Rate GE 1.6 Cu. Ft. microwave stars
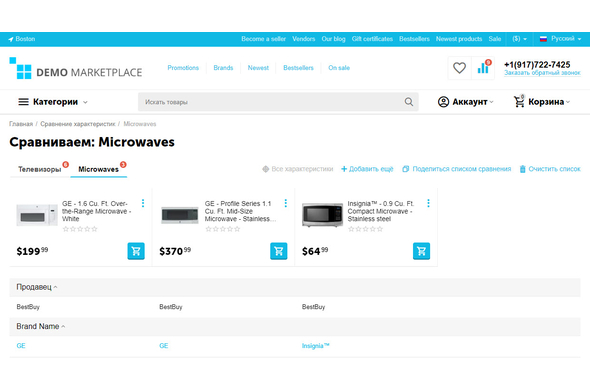The image size is (590, 391). 80,229
